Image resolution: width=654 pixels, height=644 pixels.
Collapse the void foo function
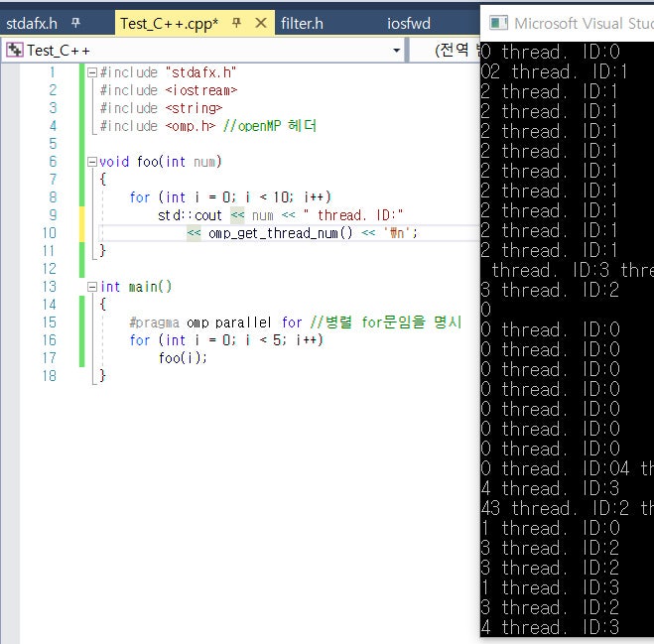(x=91, y=162)
